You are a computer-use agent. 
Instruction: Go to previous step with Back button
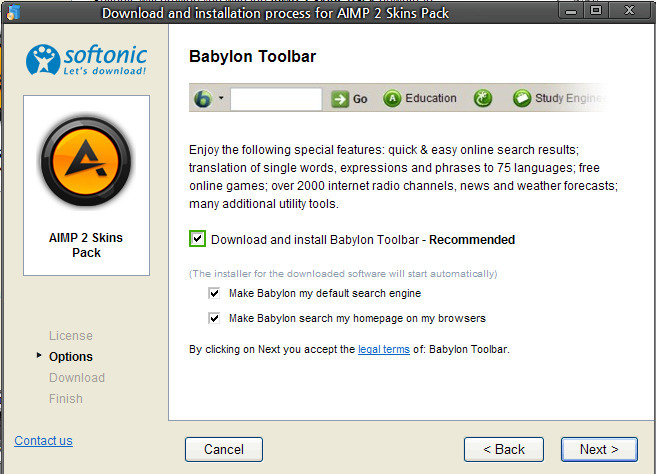[504, 449]
